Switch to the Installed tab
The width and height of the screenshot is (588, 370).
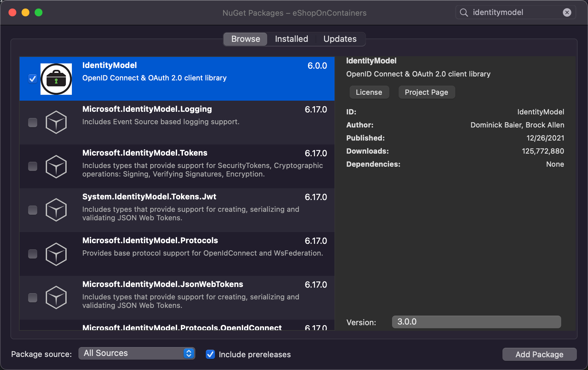pos(291,39)
